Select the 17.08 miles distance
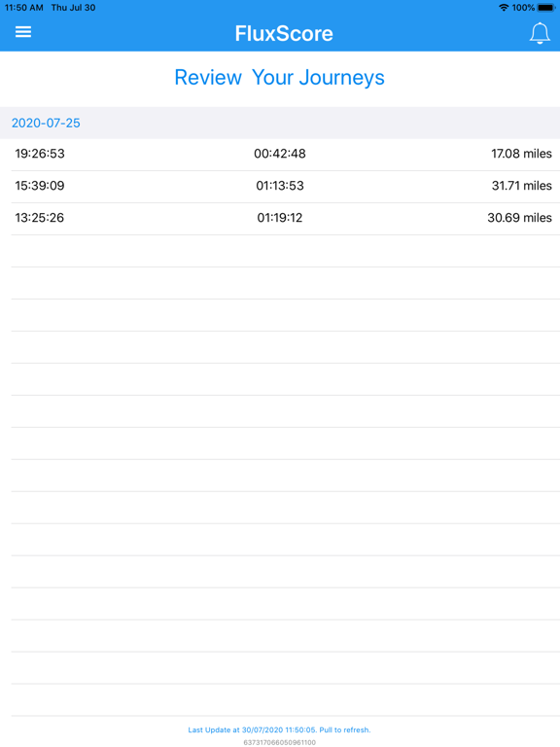This screenshot has height=747, width=560. (x=521, y=154)
